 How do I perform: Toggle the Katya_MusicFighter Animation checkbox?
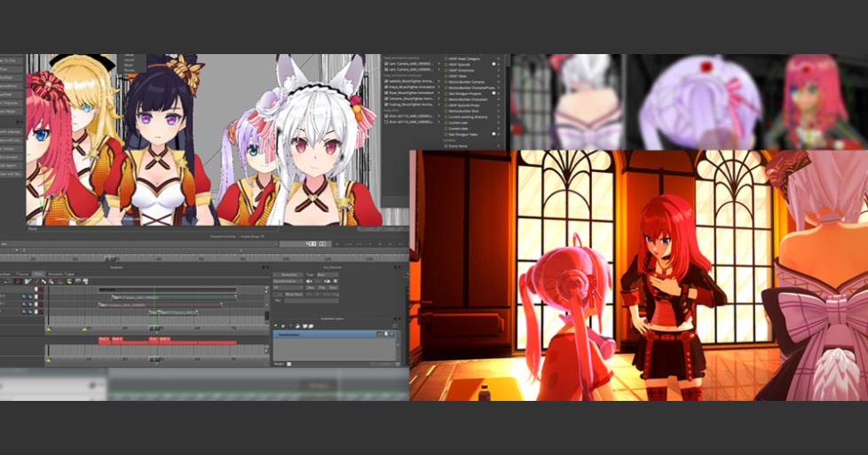pos(386,87)
